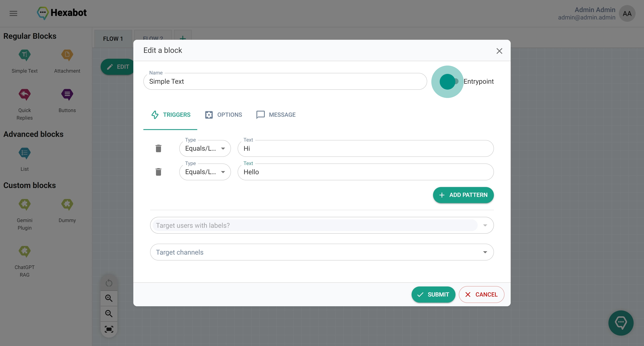Image resolution: width=644 pixels, height=346 pixels.
Task: Click the block Name input field
Action: pyautogui.click(x=285, y=82)
